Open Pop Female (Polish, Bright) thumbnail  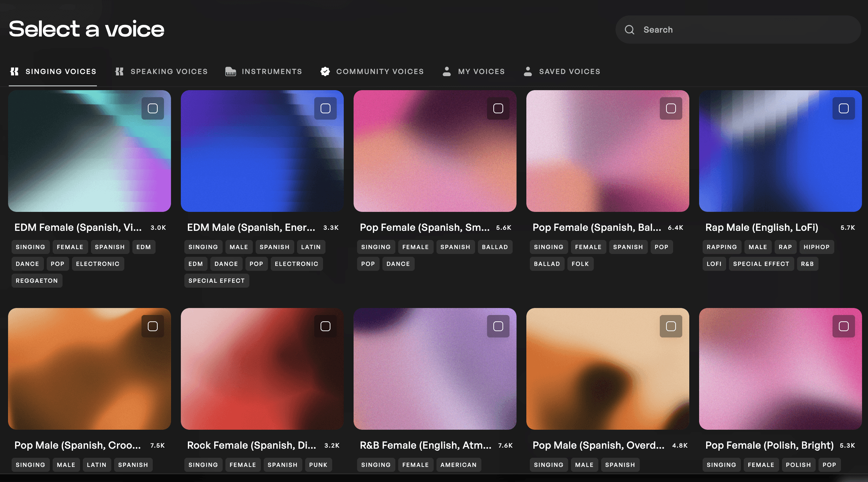click(781, 369)
